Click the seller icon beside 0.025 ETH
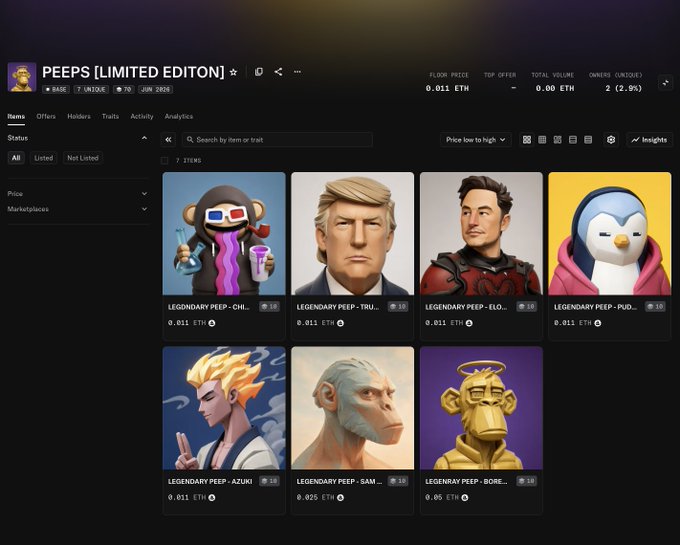Viewport: 680px width, 545px height. (340, 497)
